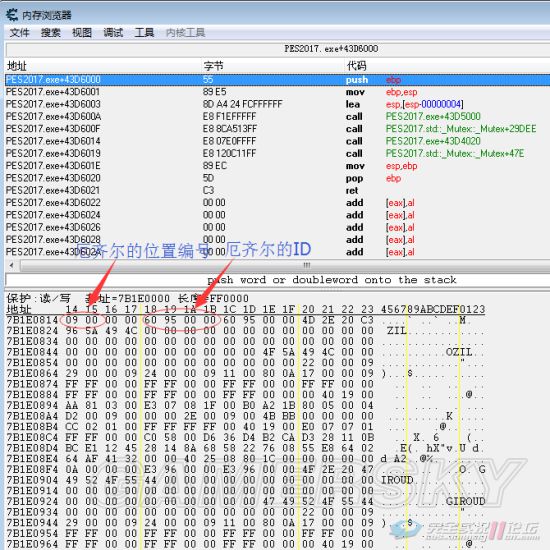Image resolution: width=550 pixels, height=550 pixels.
Task: Select the row PES2017.exe+43D6021 ret
Action: tap(277, 190)
